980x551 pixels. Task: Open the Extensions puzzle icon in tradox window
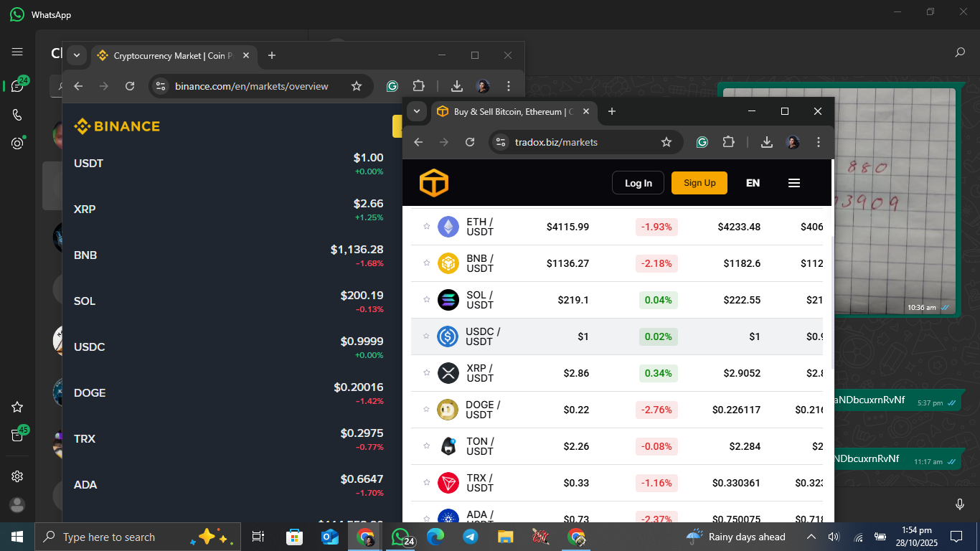(x=729, y=142)
